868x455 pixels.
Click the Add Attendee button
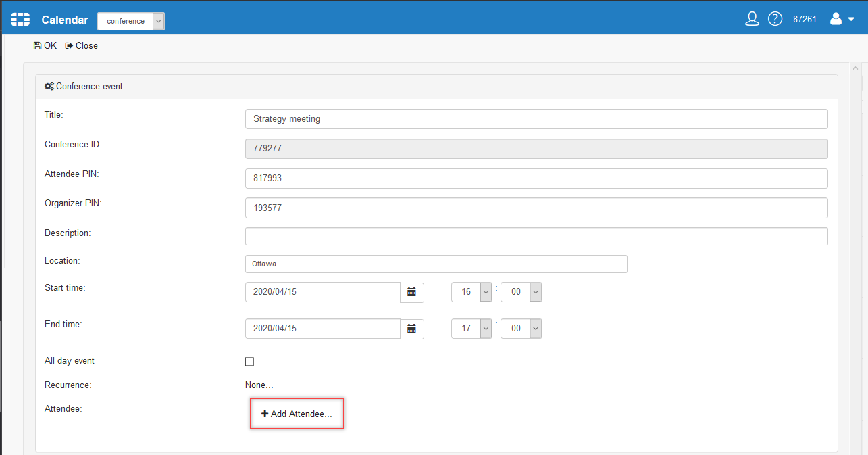pos(297,414)
